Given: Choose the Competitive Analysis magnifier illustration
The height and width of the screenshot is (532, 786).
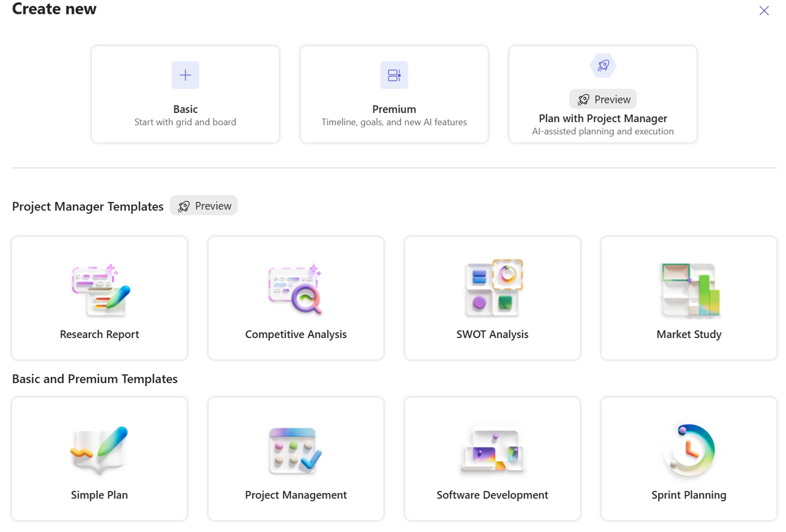Looking at the screenshot, I should pyautogui.click(x=295, y=291).
